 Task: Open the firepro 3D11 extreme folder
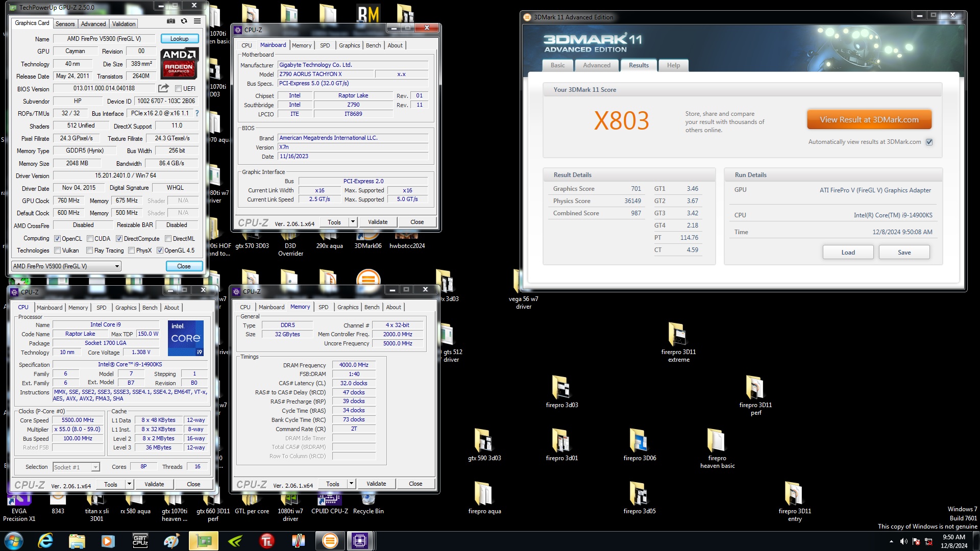tap(678, 342)
